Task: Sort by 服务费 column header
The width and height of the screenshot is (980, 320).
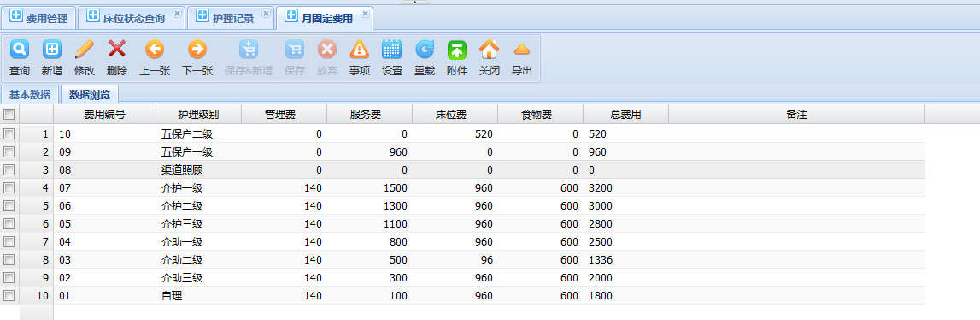Action: (369, 114)
